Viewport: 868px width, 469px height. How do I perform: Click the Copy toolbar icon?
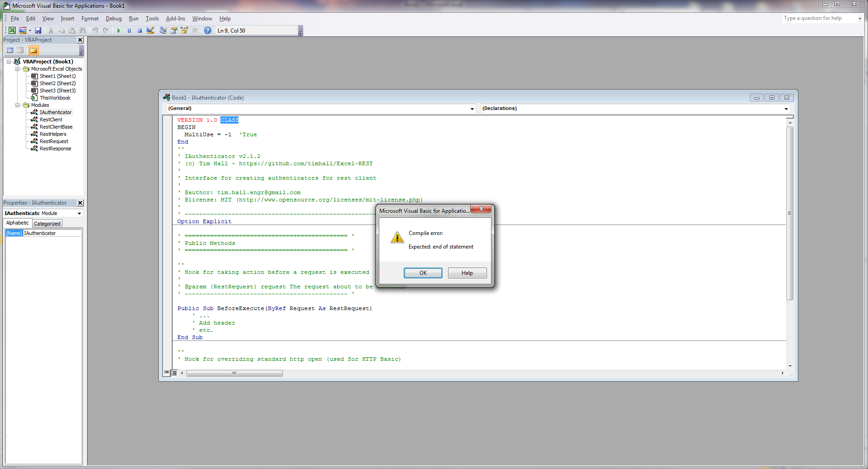pos(62,30)
